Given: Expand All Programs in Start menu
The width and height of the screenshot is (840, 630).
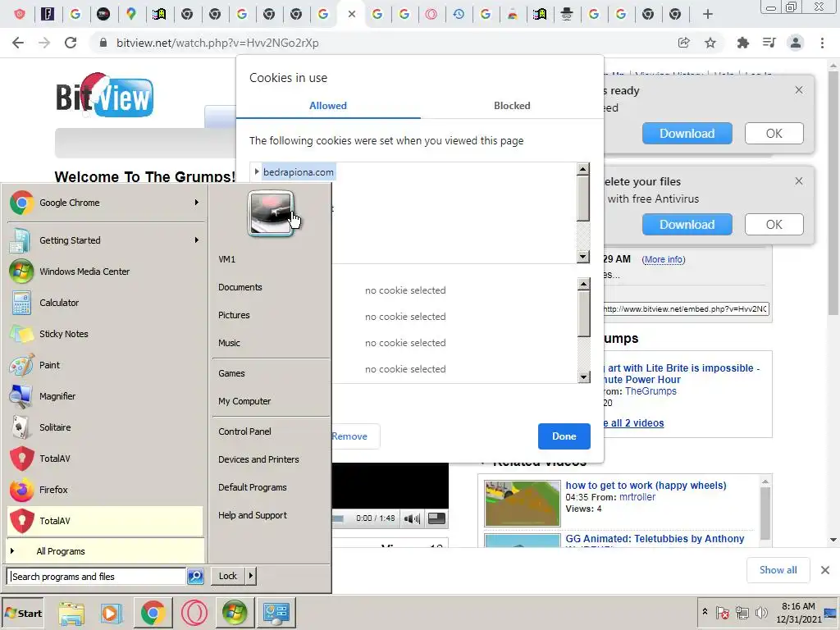Looking at the screenshot, I should (105, 551).
